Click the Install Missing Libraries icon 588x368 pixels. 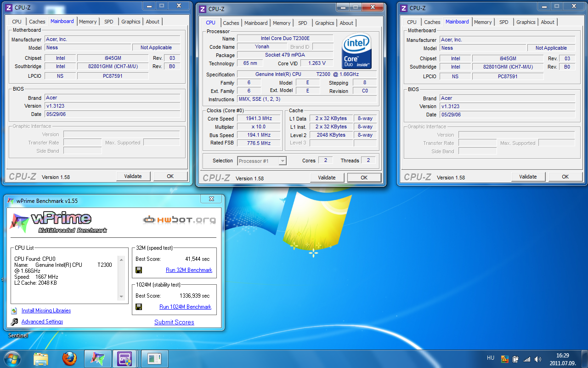coord(14,310)
